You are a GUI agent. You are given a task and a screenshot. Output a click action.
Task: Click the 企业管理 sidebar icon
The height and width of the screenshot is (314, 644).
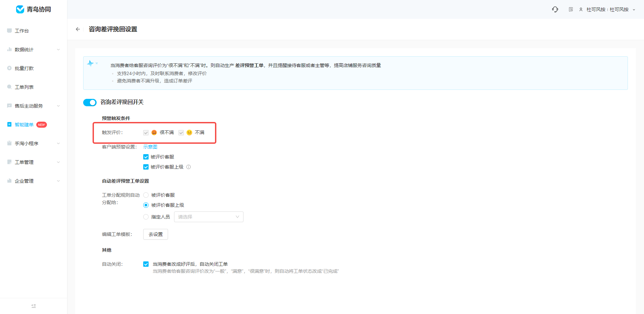click(x=9, y=181)
